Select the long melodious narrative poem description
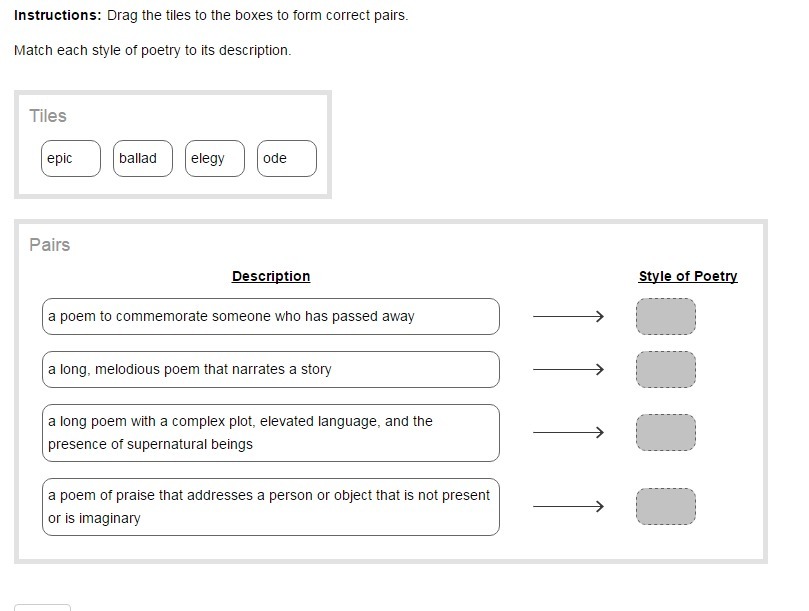809x611 pixels. click(270, 369)
